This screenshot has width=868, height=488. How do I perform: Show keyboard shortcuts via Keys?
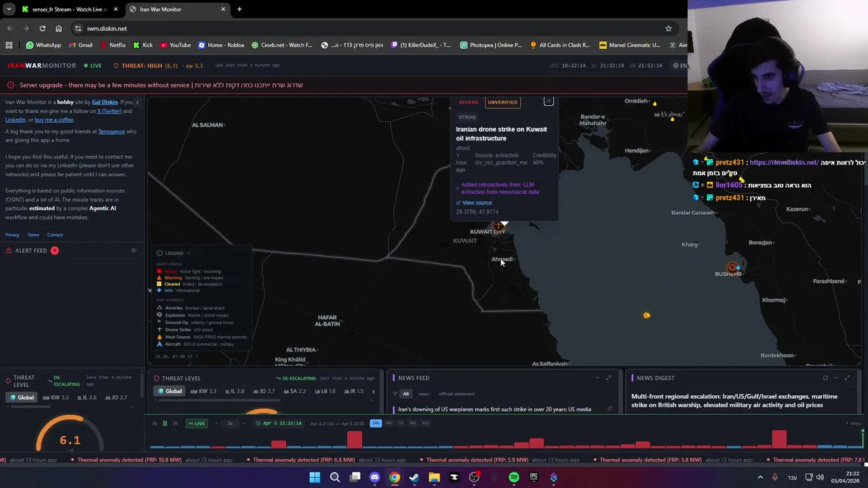853,424
